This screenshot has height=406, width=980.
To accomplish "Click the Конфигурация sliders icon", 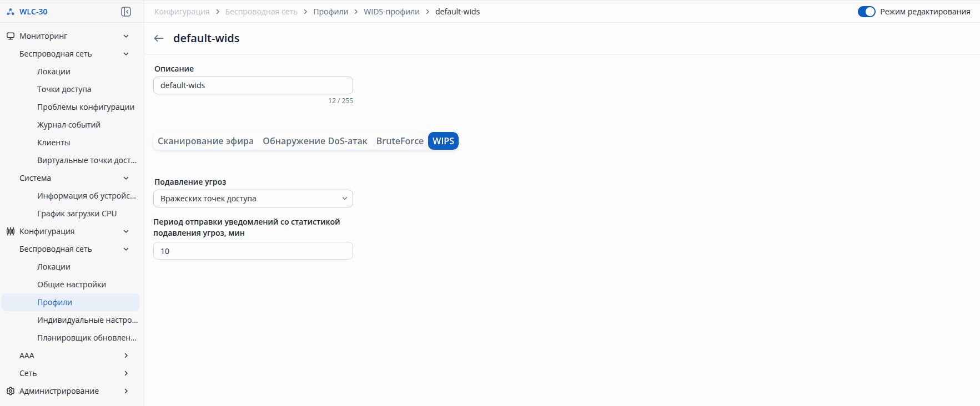I will (11, 231).
